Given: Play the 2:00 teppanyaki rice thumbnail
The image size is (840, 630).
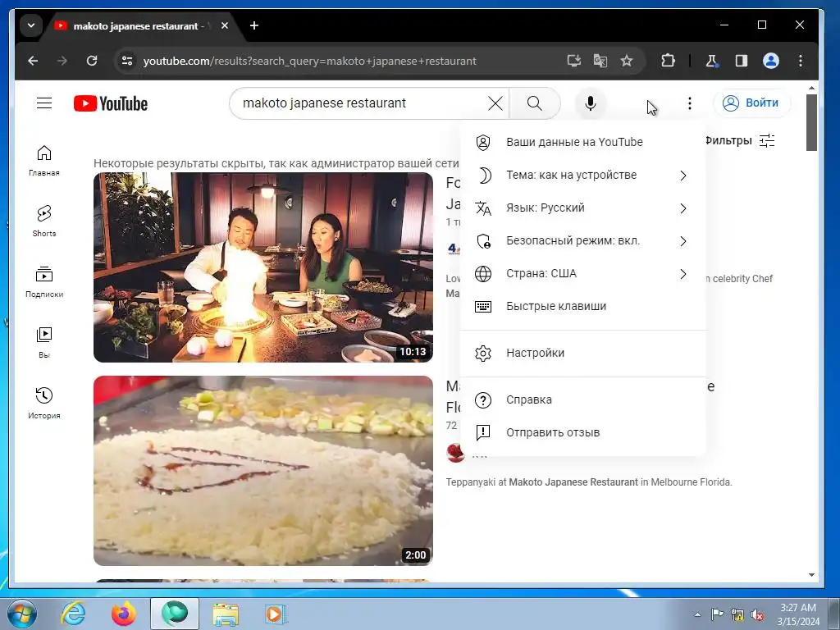Looking at the screenshot, I should 263,471.
